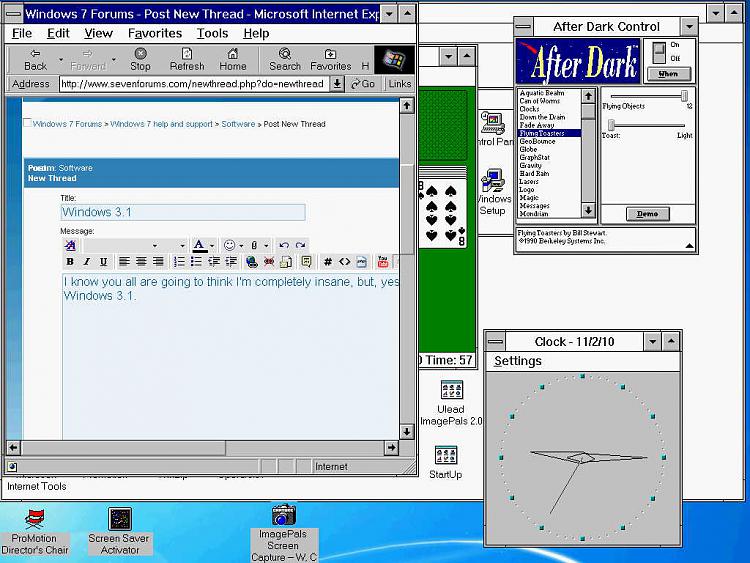Expand the text color dropdown arrow
The width and height of the screenshot is (750, 563).
(212, 246)
